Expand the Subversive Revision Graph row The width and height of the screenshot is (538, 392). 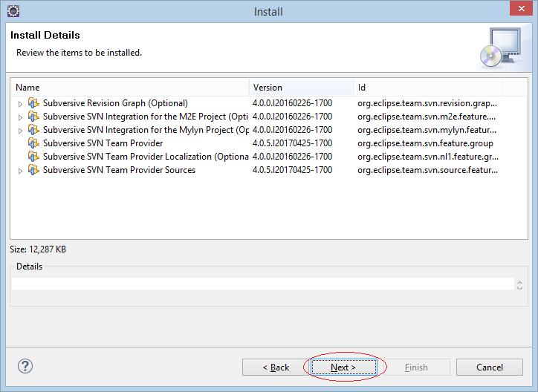point(20,104)
